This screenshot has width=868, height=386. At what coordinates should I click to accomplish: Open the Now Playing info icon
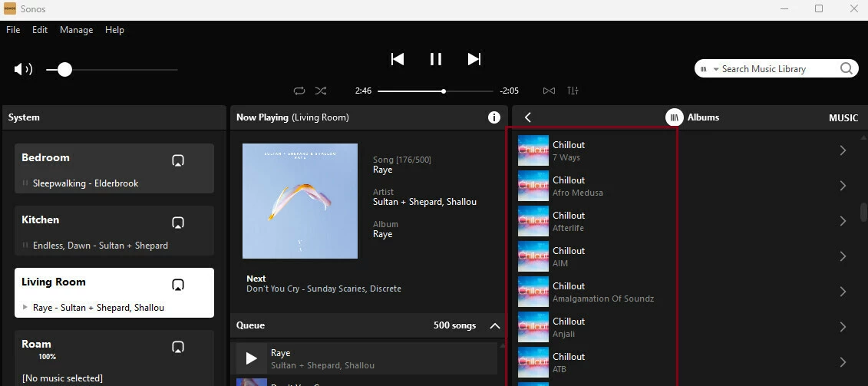tap(494, 117)
